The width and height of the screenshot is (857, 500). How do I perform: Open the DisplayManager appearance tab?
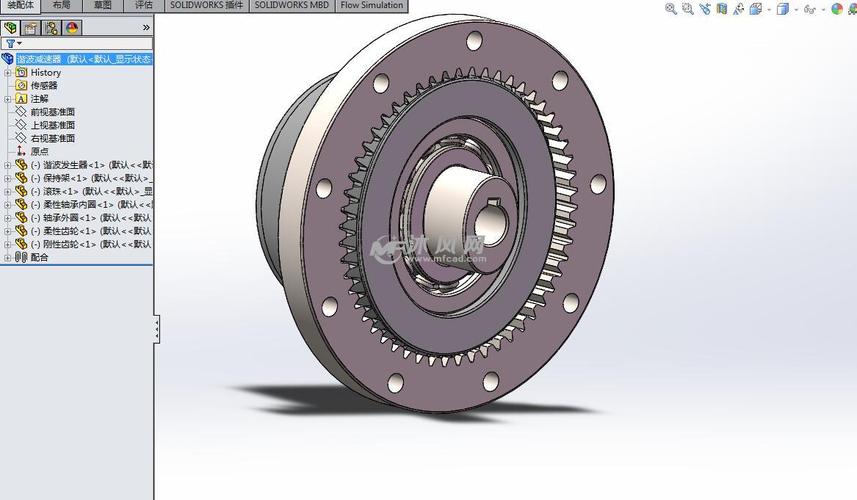[72, 28]
